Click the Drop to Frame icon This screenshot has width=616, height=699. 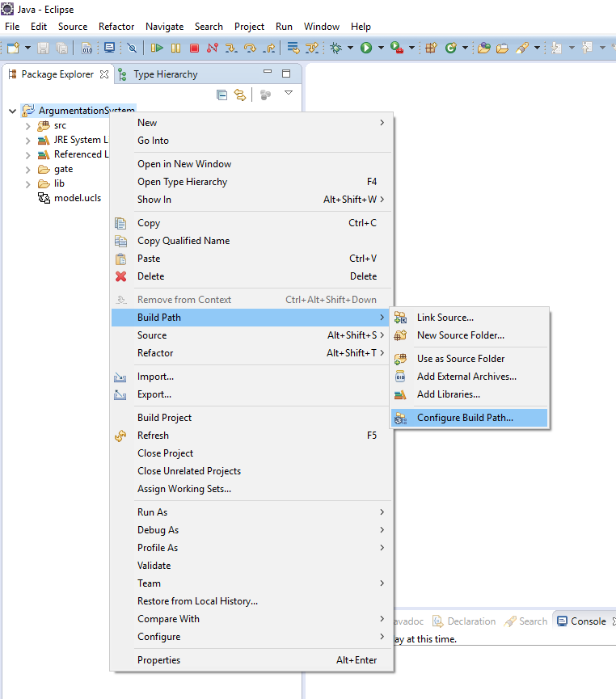point(293,48)
